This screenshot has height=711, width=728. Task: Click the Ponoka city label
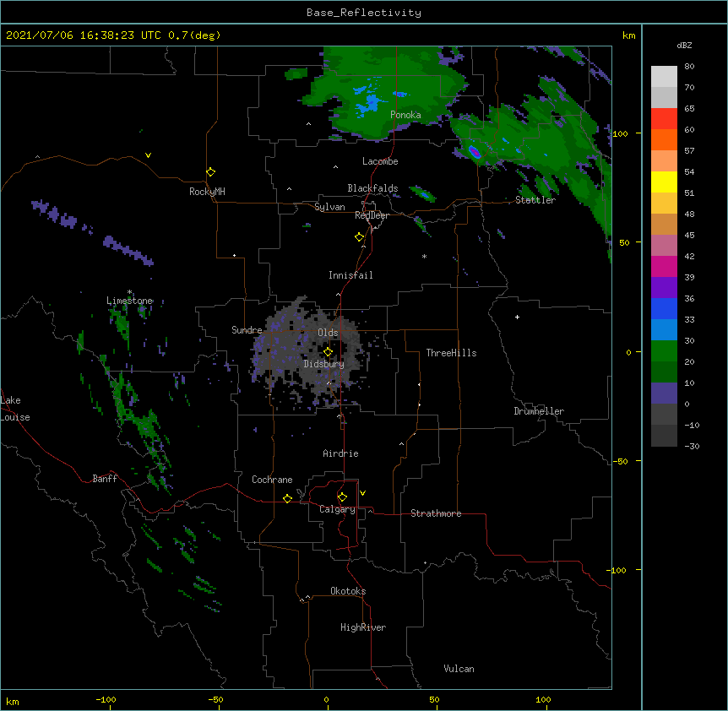405,115
